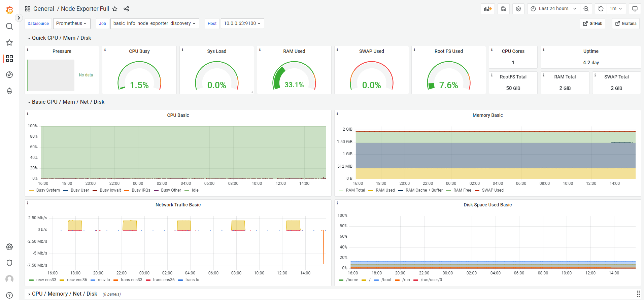Image resolution: width=644 pixels, height=300 pixels.
Task: Add a new panel to dashboard
Action: pyautogui.click(x=488, y=9)
